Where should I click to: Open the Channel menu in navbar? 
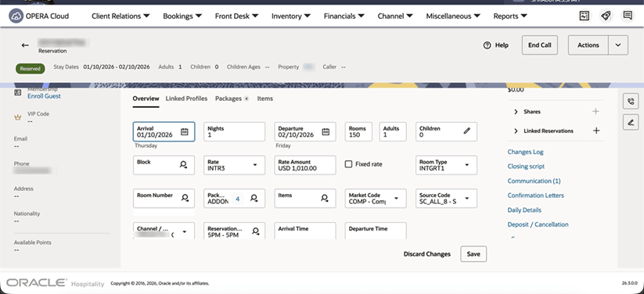pos(395,16)
